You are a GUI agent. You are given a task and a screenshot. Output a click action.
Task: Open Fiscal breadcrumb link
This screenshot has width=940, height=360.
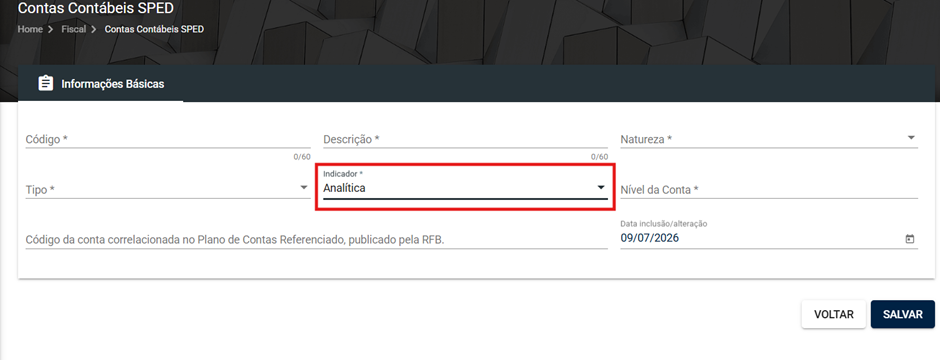(74, 29)
